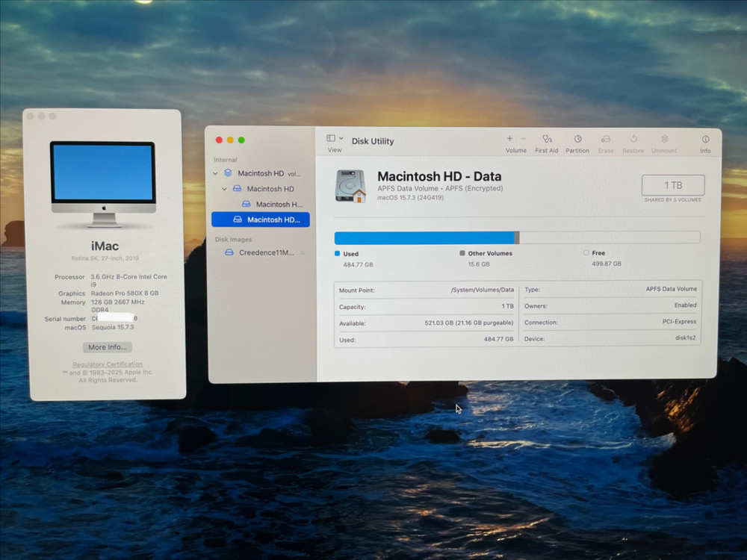Click the Unmount toolbar icon
Image resolution: width=747 pixels, height=560 pixels.
click(664, 140)
